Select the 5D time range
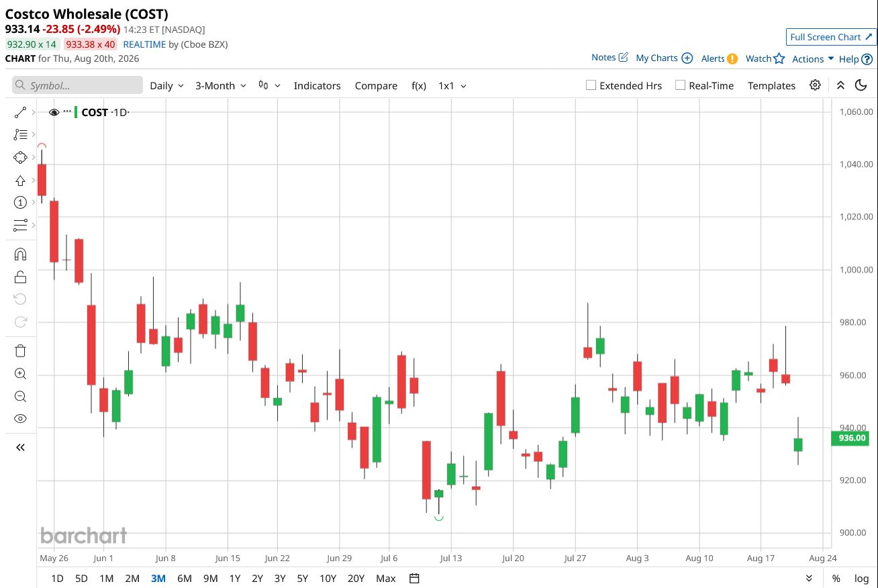 pos(81,579)
